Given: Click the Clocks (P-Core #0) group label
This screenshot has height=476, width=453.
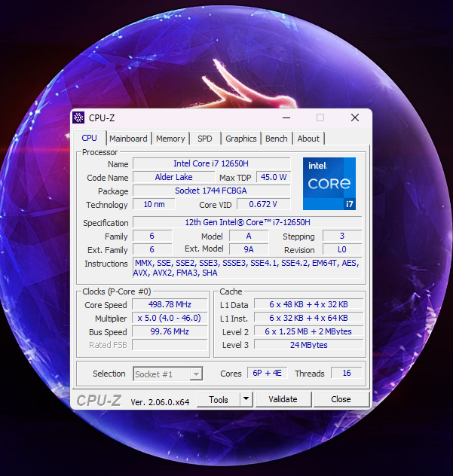Looking at the screenshot, I should coord(117,291).
